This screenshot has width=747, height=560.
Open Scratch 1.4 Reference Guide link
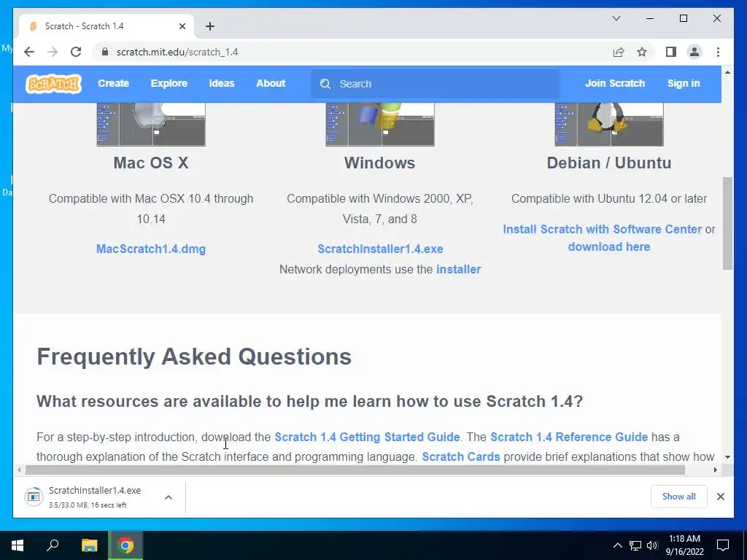(569, 437)
